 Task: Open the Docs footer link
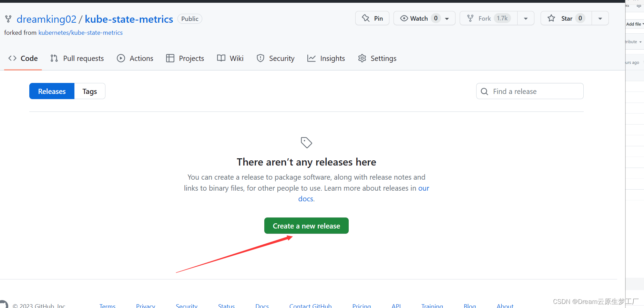pyautogui.click(x=262, y=306)
